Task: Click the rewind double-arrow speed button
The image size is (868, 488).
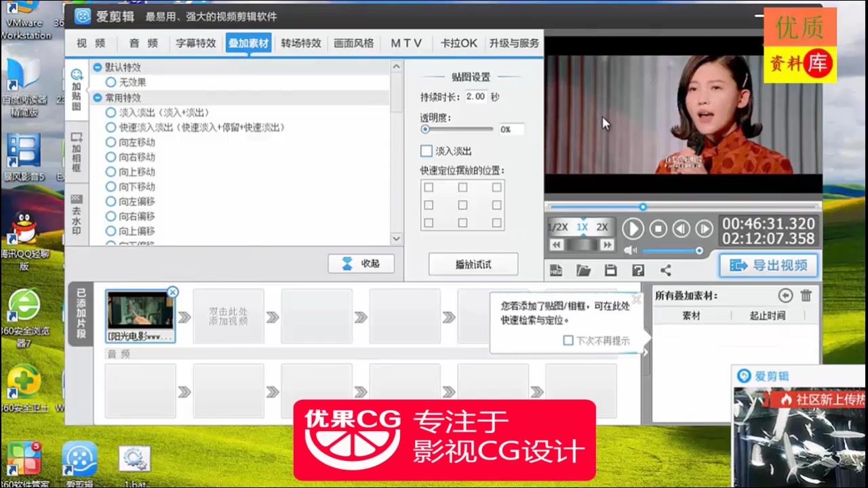Action: (557, 245)
